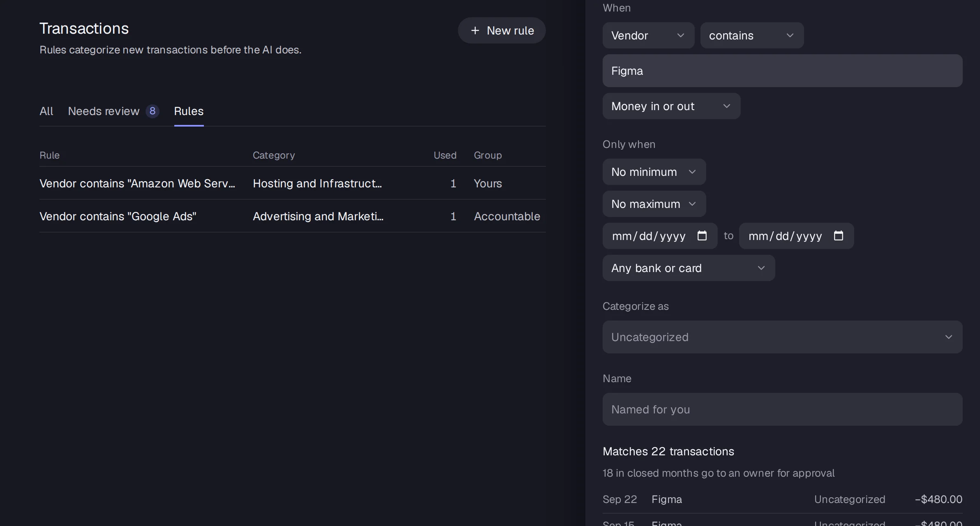Click the Category column header
This screenshot has height=526, width=980.
pos(274,155)
